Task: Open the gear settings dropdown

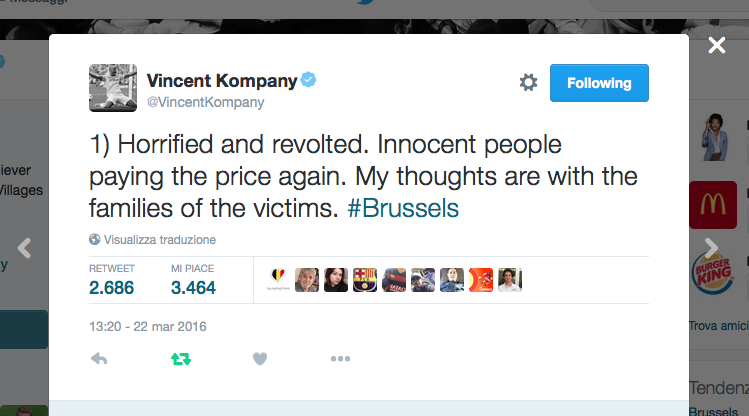Action: [x=528, y=83]
